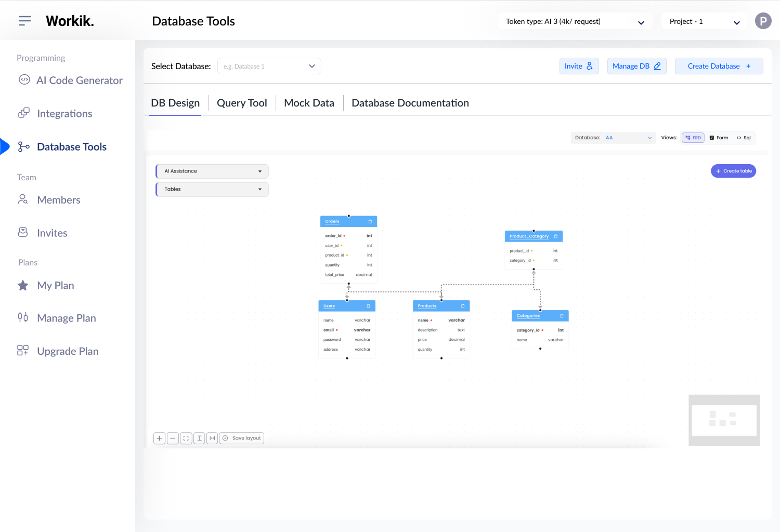Click the Invite button

579,66
